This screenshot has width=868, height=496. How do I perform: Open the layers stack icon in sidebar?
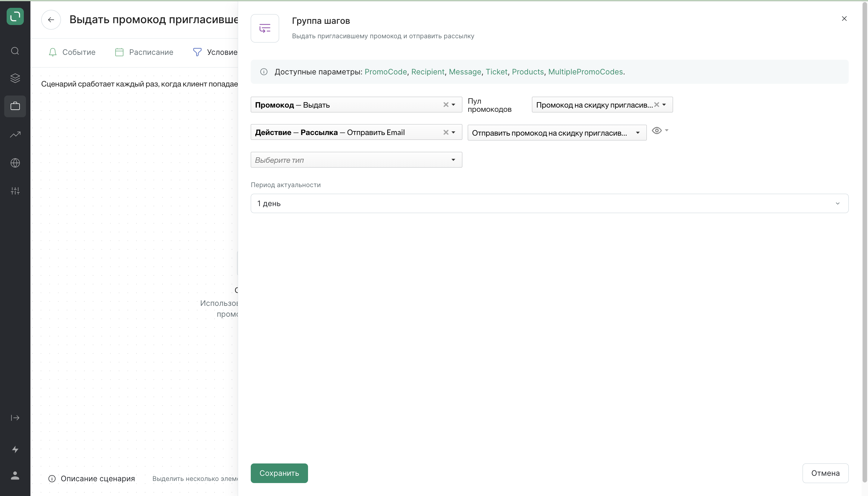coord(15,78)
